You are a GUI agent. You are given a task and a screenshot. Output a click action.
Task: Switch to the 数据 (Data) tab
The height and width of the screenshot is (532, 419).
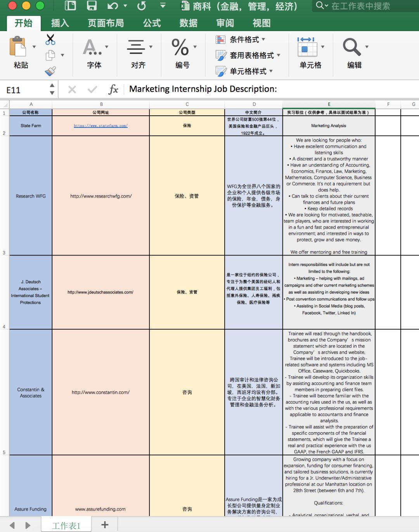[x=189, y=23]
